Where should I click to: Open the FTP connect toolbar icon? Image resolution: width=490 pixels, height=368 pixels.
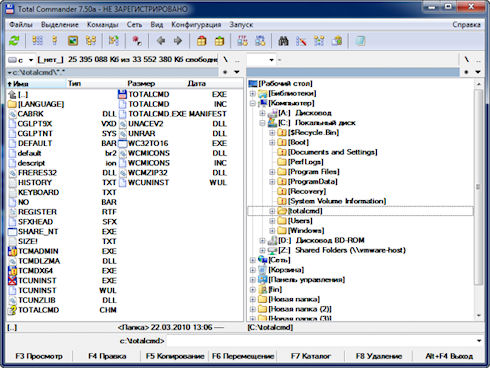pyautogui.click(x=242, y=41)
